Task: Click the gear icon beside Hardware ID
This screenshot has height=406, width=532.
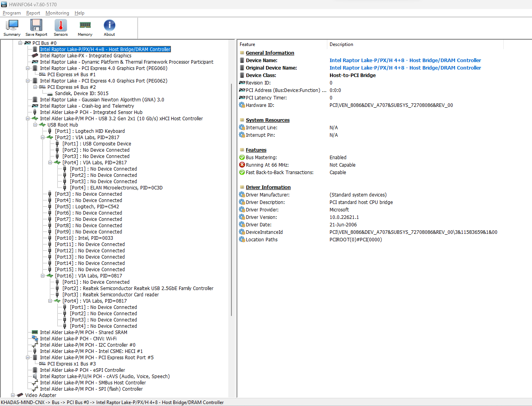Action: (x=242, y=105)
